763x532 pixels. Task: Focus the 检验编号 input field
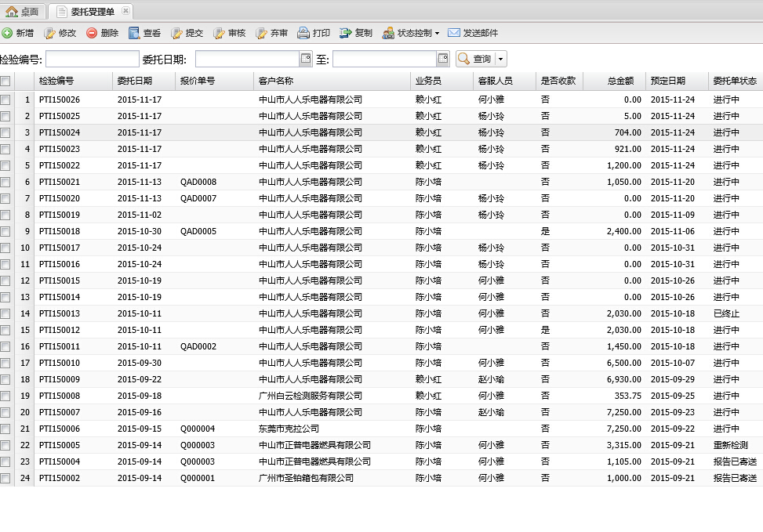pyautogui.click(x=93, y=59)
